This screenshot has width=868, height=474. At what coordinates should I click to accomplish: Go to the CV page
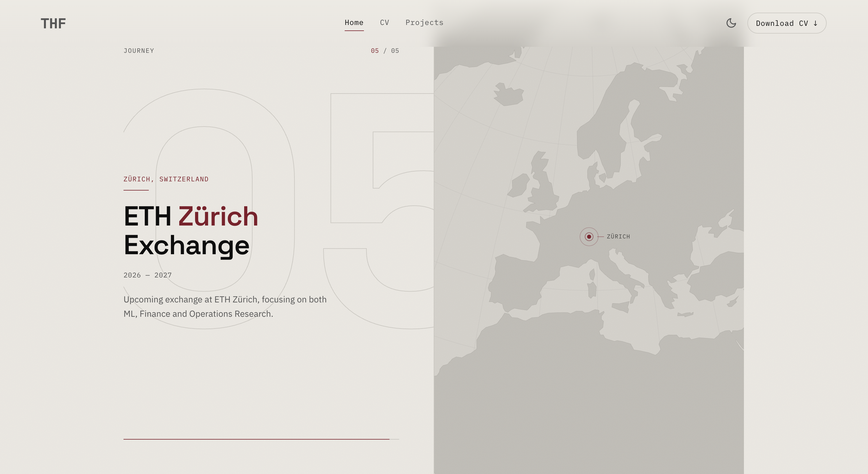pos(385,23)
